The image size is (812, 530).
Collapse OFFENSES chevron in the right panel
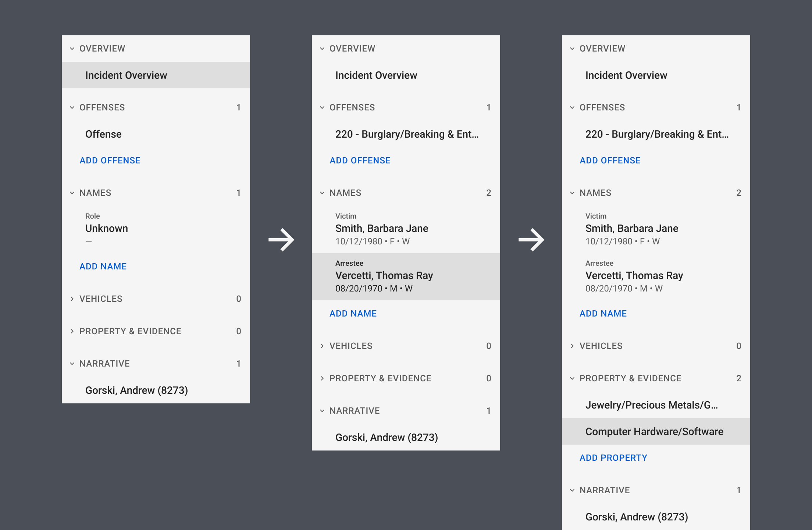click(x=572, y=107)
